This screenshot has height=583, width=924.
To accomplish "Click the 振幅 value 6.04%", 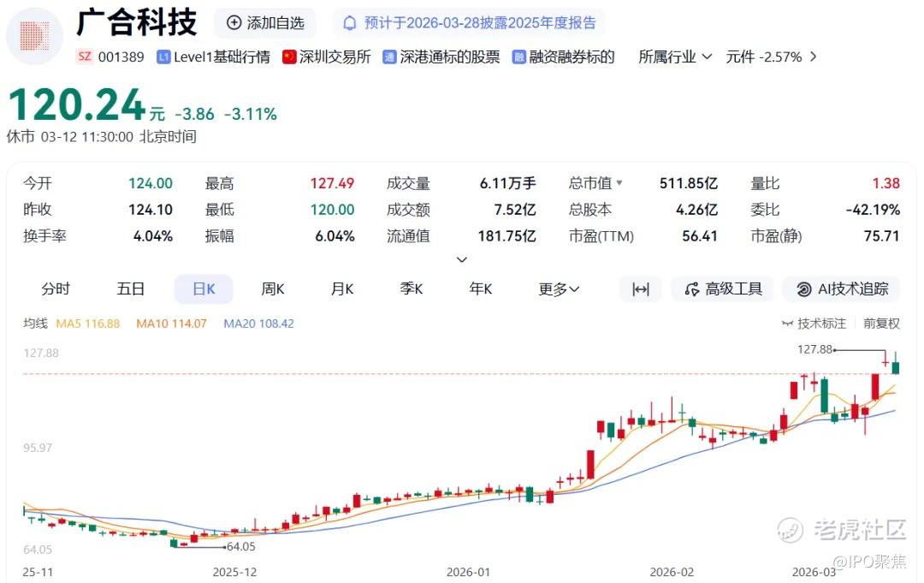I will tap(335, 235).
